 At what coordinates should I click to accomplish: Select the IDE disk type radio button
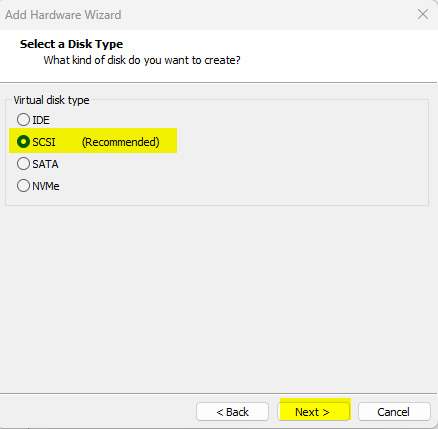pos(23,120)
